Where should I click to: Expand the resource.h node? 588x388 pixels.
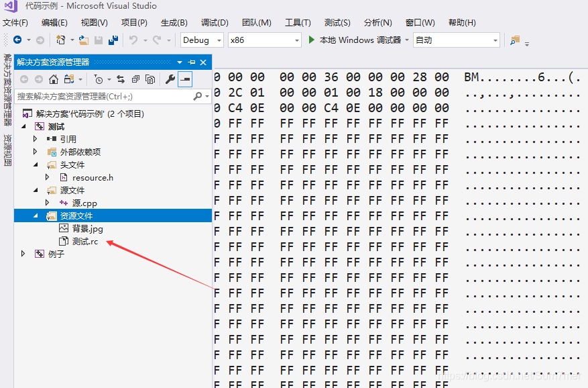point(47,177)
